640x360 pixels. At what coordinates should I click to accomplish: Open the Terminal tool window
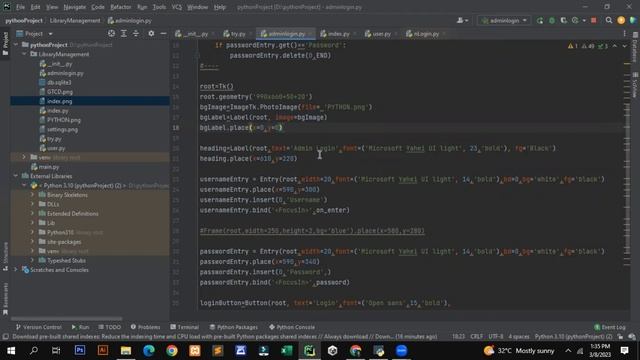coord(184,327)
